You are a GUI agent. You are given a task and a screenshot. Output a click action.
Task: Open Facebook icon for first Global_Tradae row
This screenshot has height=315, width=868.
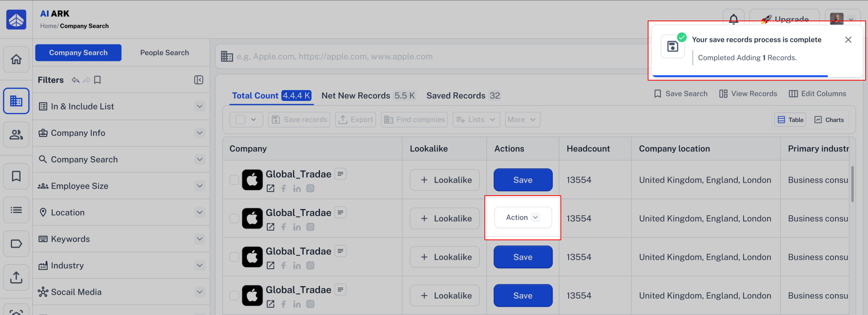click(283, 188)
